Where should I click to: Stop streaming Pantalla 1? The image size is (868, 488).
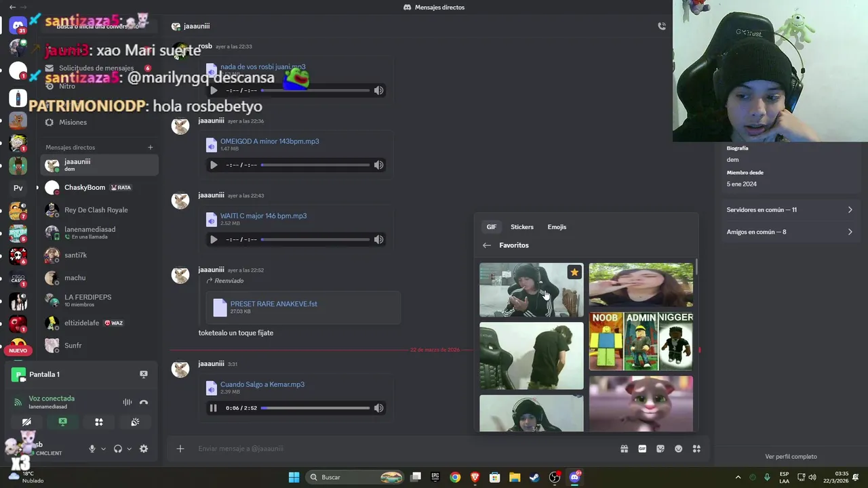(144, 374)
